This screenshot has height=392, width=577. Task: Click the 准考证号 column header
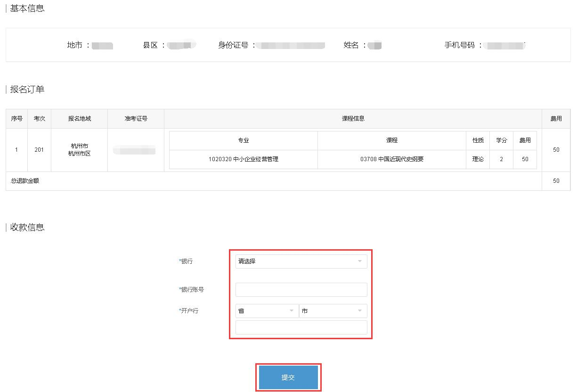tap(136, 119)
